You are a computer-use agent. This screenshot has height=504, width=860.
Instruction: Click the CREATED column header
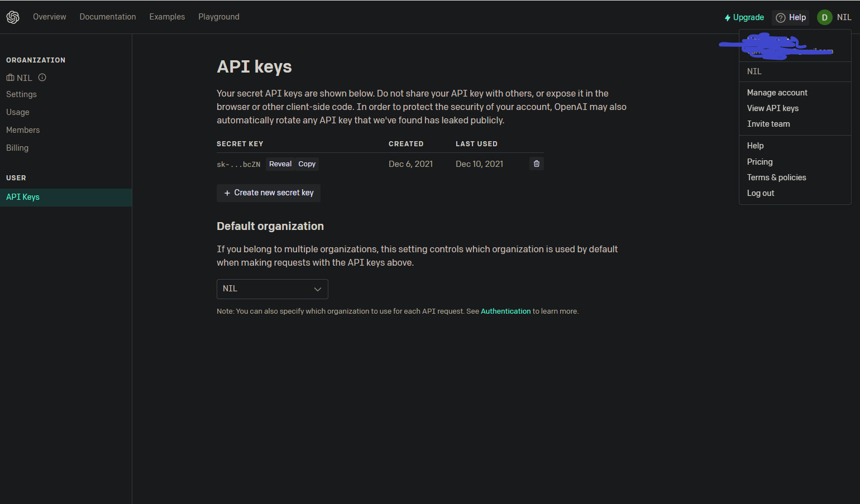[406, 144]
